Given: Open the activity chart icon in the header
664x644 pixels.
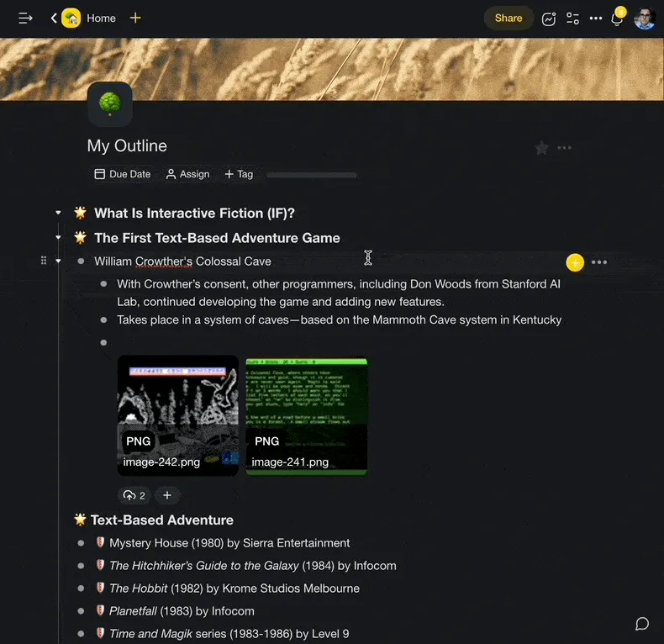Looking at the screenshot, I should pos(549,18).
